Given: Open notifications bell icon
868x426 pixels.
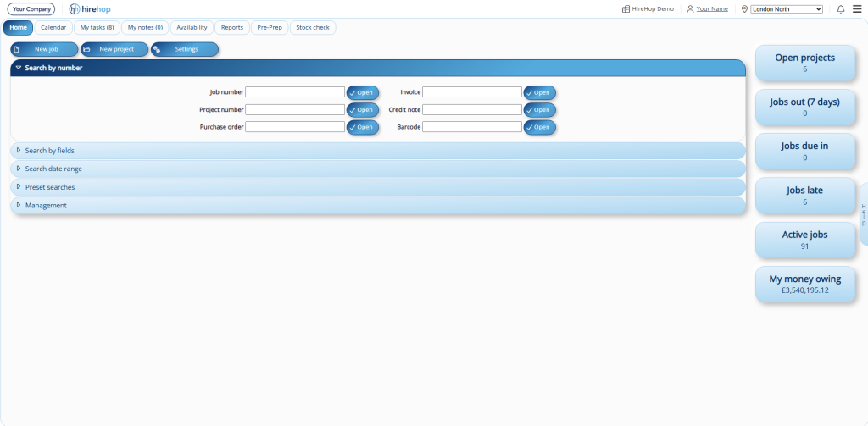Looking at the screenshot, I should click(x=840, y=8).
